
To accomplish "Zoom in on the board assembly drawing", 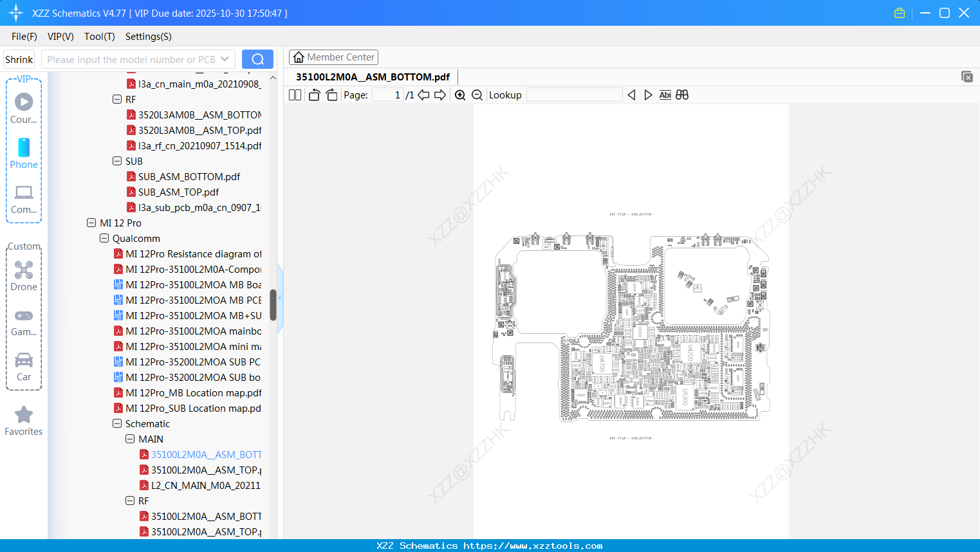I will point(460,95).
